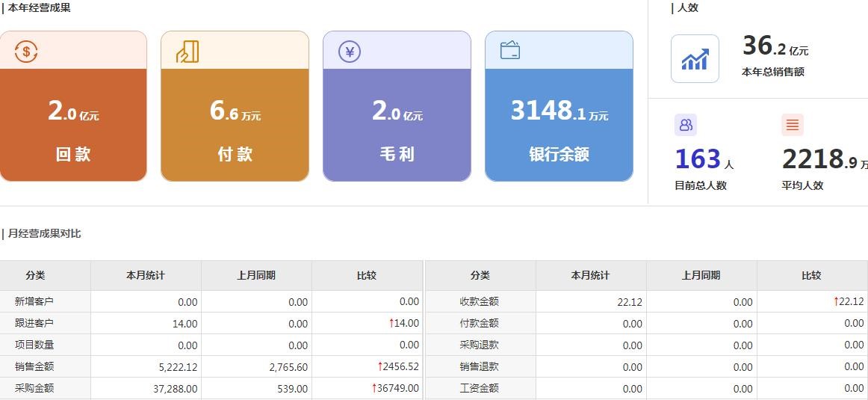The width and height of the screenshot is (868, 400).
Task: Click left table 上月同期 column header
Action: point(256,275)
